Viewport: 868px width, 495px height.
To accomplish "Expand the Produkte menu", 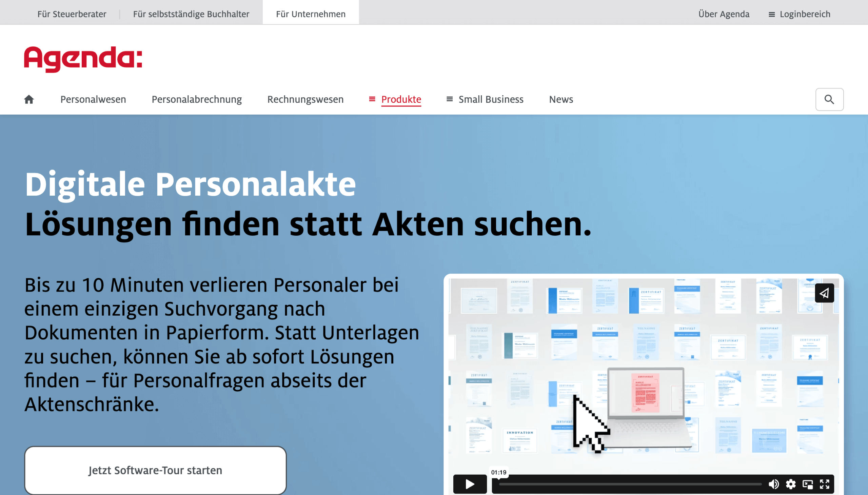I will (395, 99).
